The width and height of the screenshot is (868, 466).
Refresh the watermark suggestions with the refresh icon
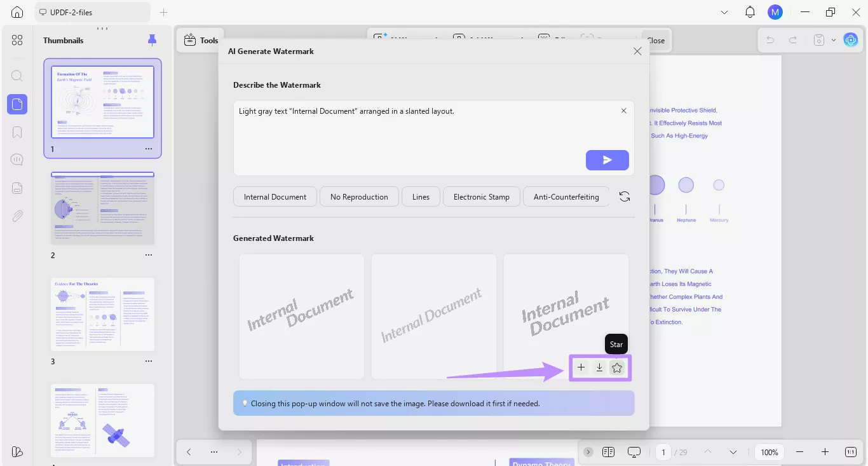pyautogui.click(x=624, y=196)
